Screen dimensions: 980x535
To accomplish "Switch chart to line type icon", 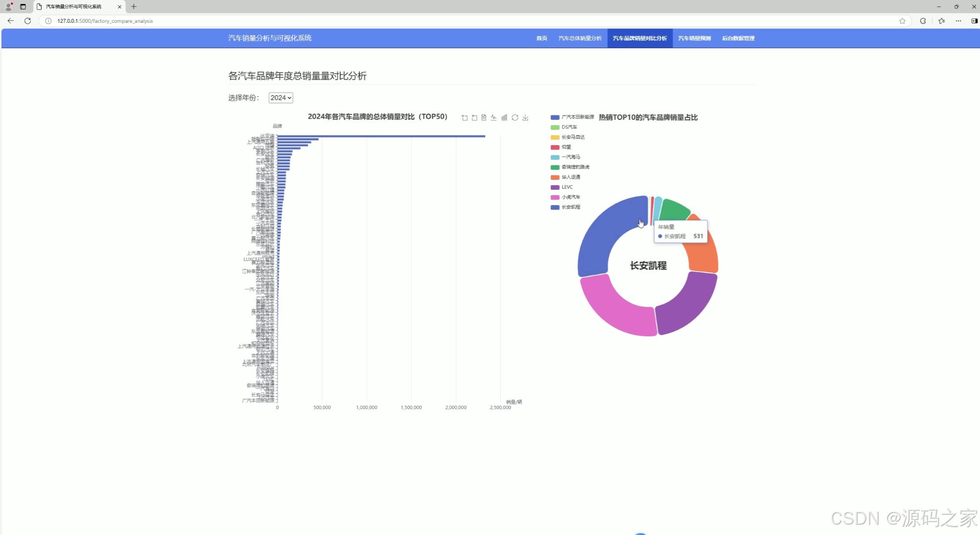I will tap(494, 117).
